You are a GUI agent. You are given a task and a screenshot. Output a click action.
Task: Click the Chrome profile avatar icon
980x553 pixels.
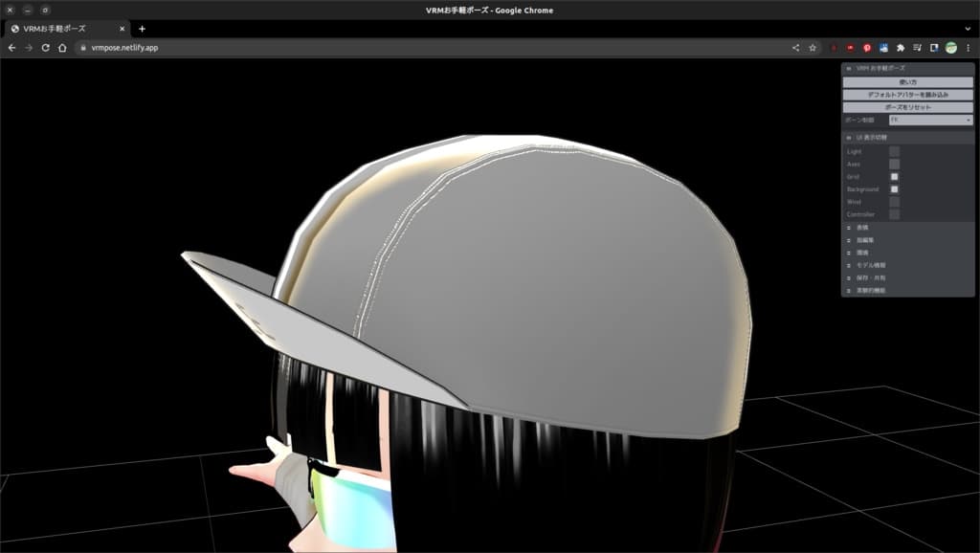coord(951,47)
